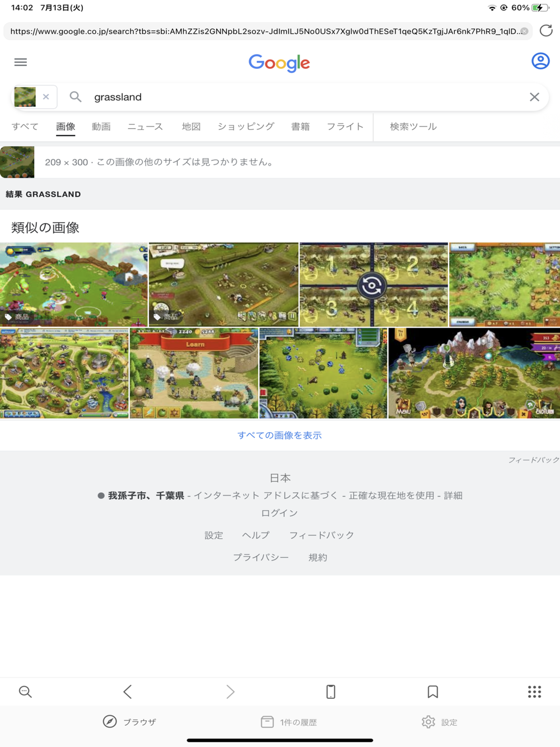Screen dimensions: 560x747
Task: Click the Google logo
Action: [279, 63]
